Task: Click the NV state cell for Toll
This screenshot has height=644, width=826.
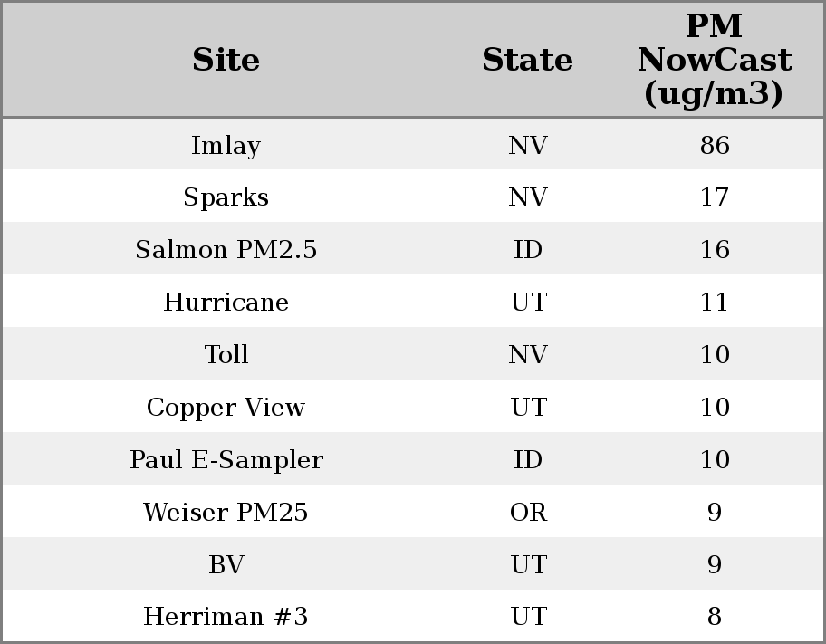Action: coord(528,354)
